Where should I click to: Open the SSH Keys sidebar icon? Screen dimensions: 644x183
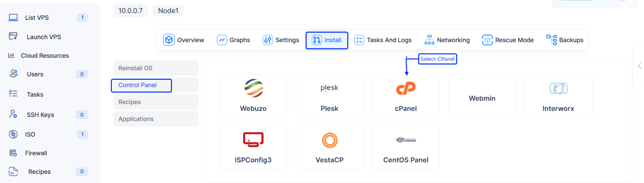point(13,114)
